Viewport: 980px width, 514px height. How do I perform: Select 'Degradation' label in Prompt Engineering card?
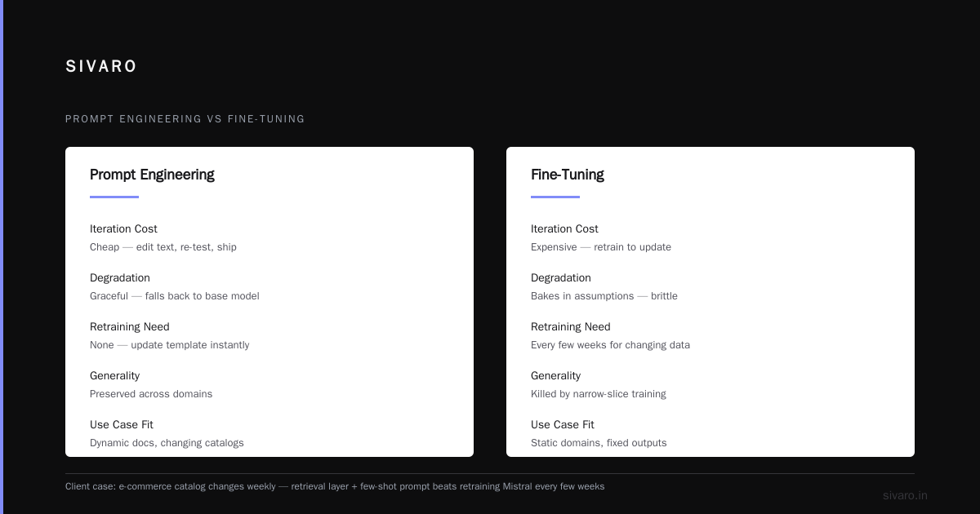120,278
